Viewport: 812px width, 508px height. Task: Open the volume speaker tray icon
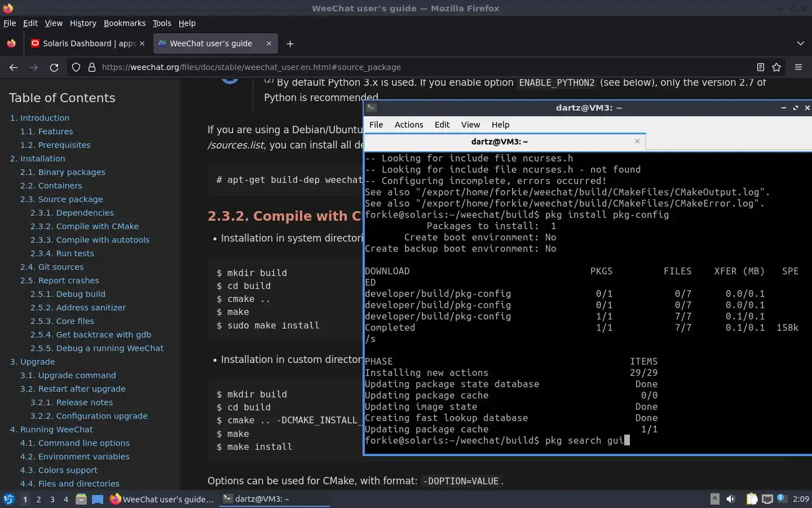point(731,499)
